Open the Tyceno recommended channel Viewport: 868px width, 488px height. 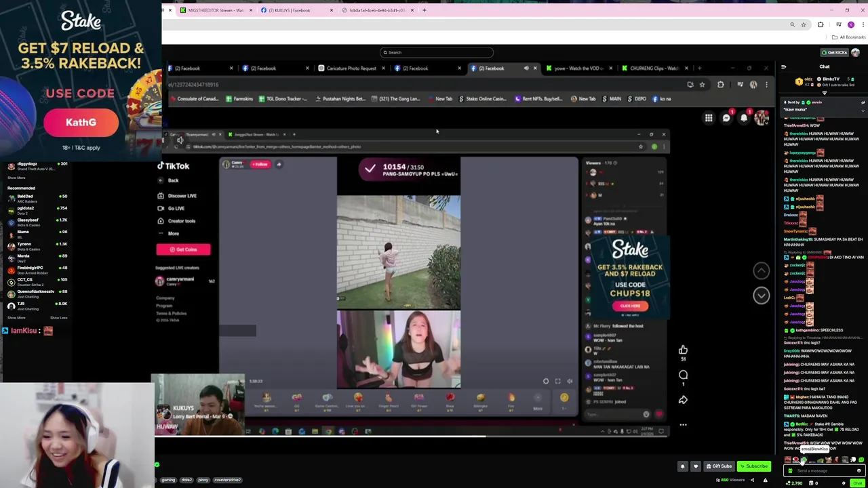coord(37,245)
